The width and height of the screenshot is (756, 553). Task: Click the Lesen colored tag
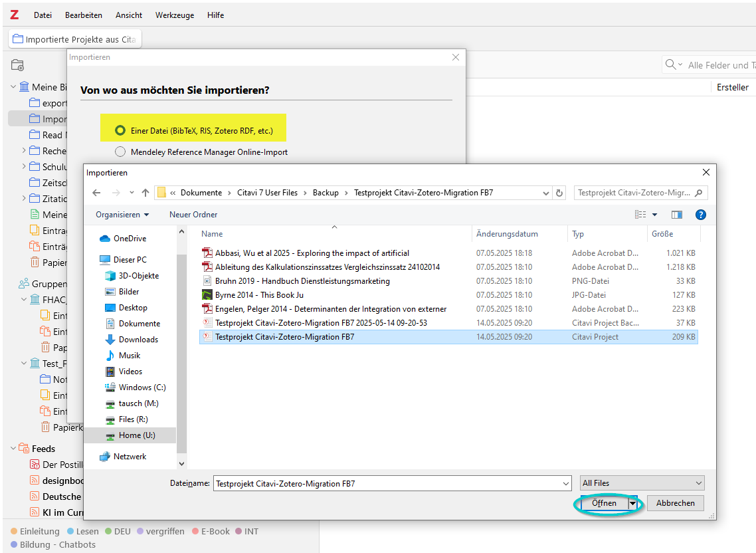coord(83,531)
